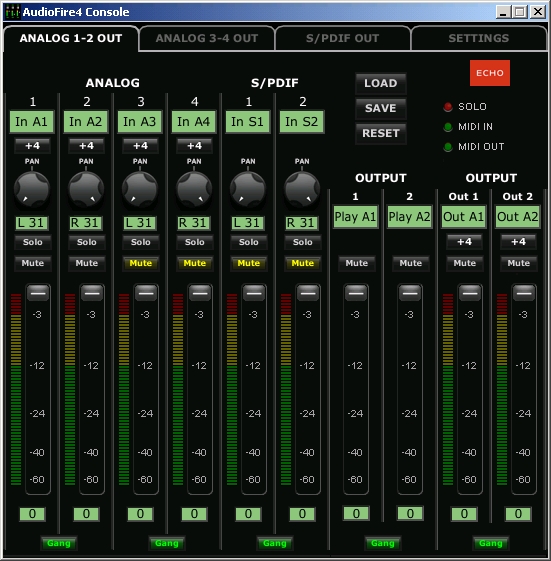Image resolution: width=551 pixels, height=561 pixels.
Task: Click the Out A2 channel name label
Action: [x=517, y=217]
